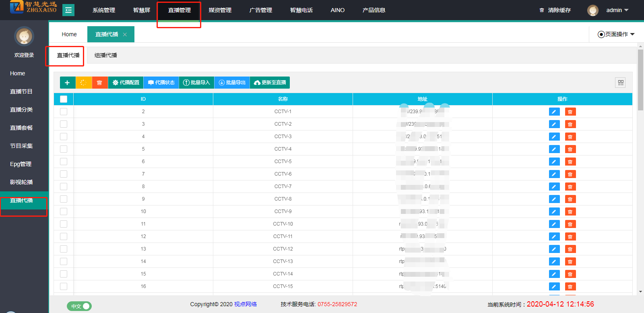Image resolution: width=644 pixels, height=313 pixels.
Task: Open the 页面操作 dropdown menu
Action: [616, 34]
